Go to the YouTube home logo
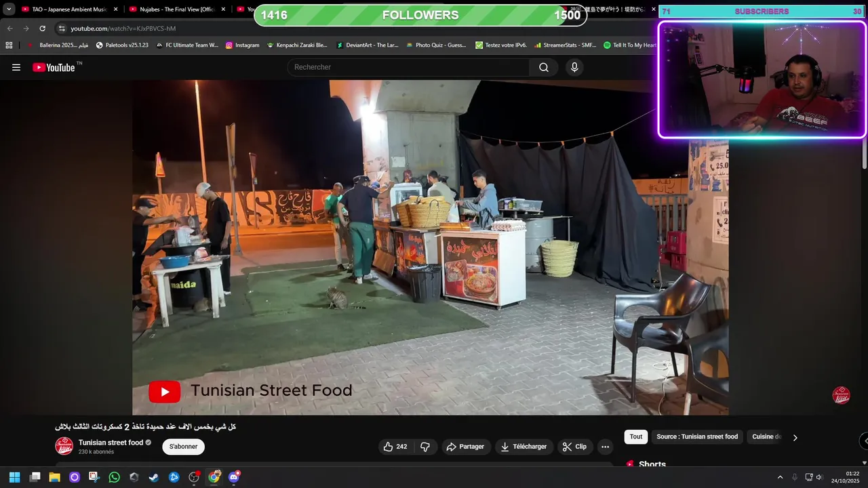Viewport: 868px width, 488px height. (x=54, y=67)
